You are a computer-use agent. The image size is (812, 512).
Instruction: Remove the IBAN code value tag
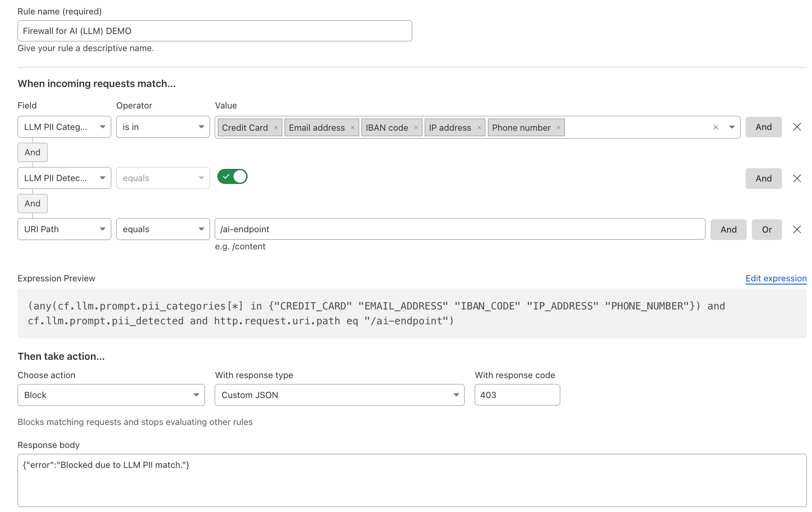click(x=416, y=127)
